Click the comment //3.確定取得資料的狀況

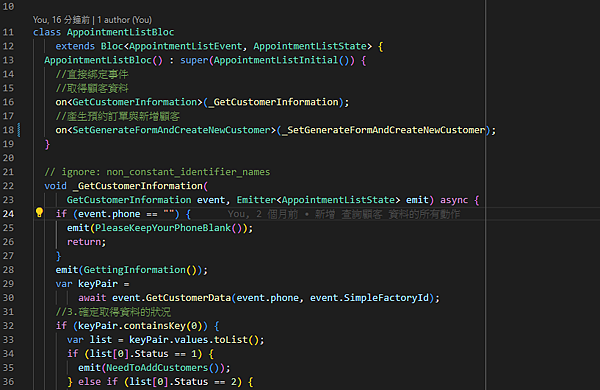click(113, 312)
